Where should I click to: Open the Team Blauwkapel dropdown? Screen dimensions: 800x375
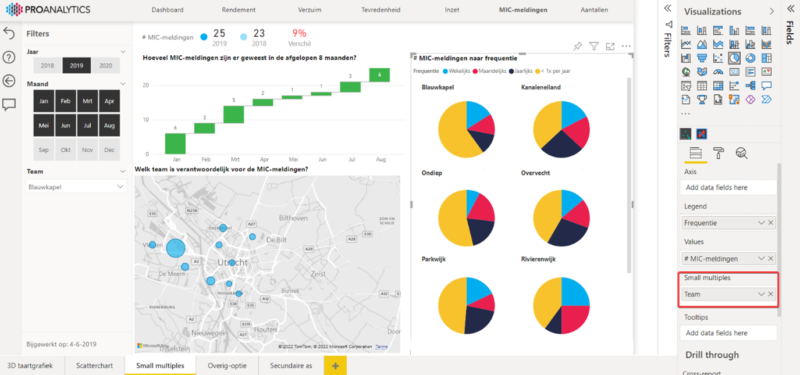(x=76, y=187)
